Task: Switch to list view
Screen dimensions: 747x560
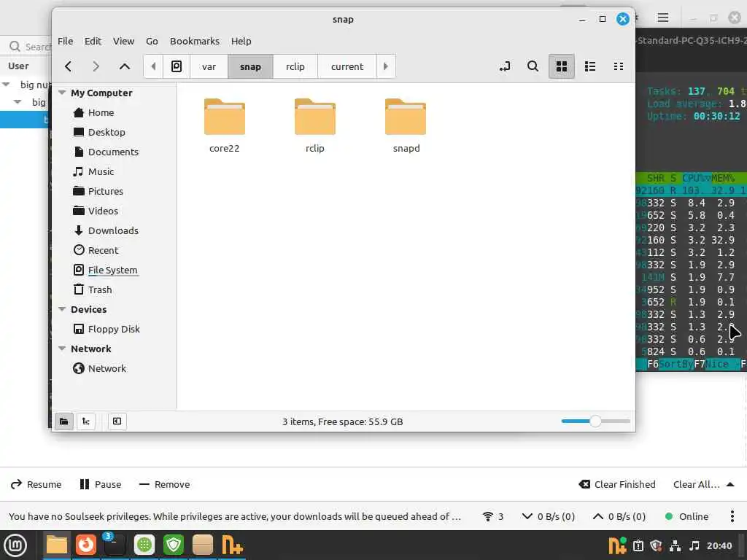Action: click(x=589, y=66)
